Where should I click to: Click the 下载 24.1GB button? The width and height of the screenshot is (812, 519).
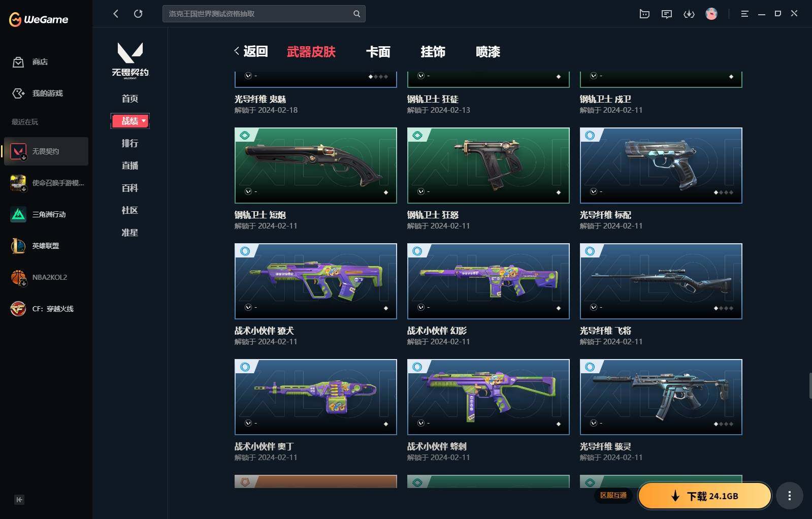click(x=705, y=496)
